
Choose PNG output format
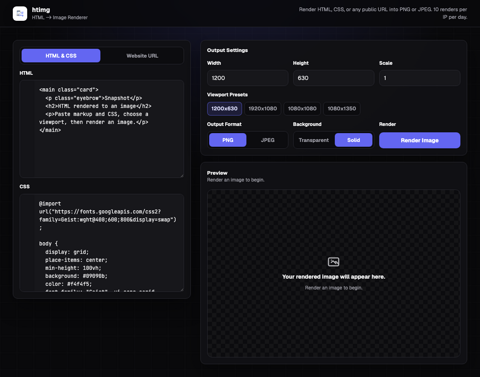pyautogui.click(x=228, y=140)
